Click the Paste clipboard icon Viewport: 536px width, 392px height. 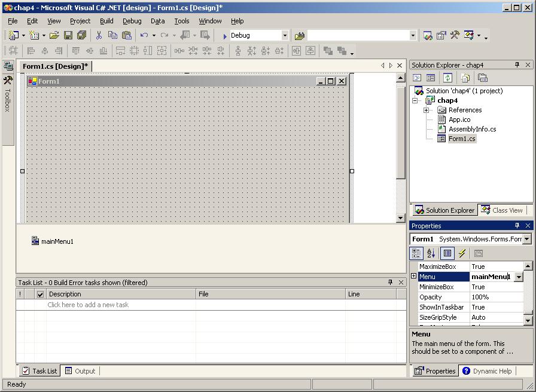pyautogui.click(x=126, y=35)
